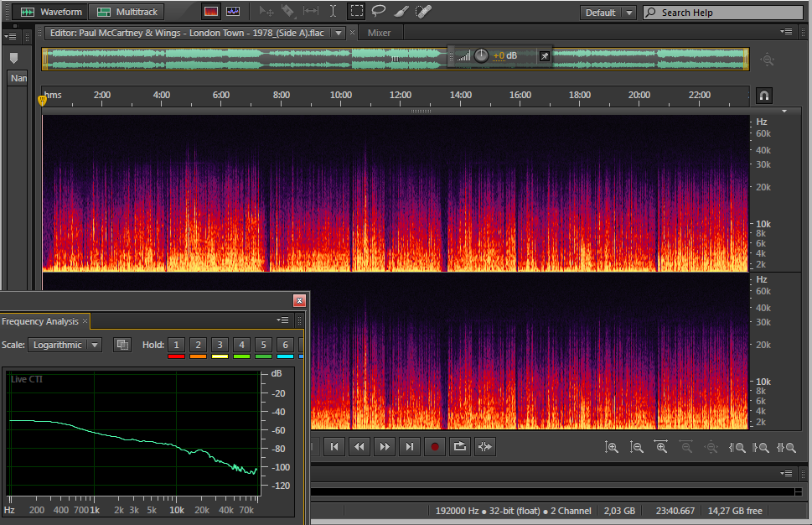Click the Name column header
812x525 pixels.
click(x=18, y=78)
